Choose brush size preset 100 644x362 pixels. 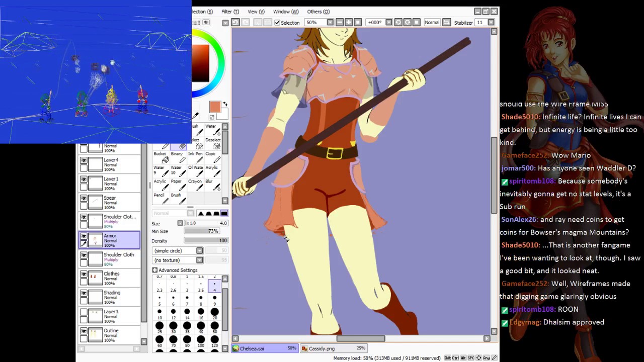[201, 342]
